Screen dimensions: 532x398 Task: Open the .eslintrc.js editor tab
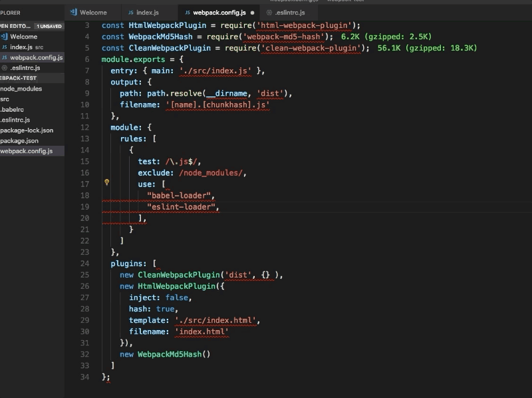[x=289, y=13]
